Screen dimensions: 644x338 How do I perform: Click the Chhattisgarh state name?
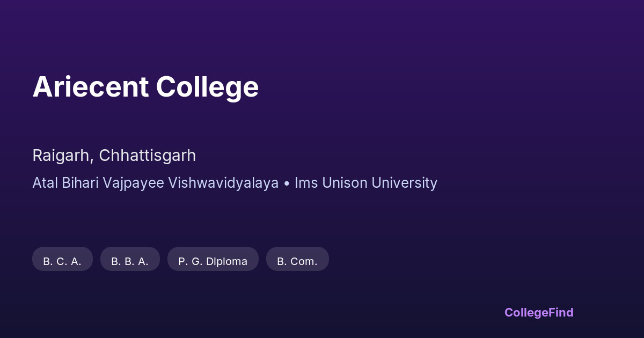point(147,156)
